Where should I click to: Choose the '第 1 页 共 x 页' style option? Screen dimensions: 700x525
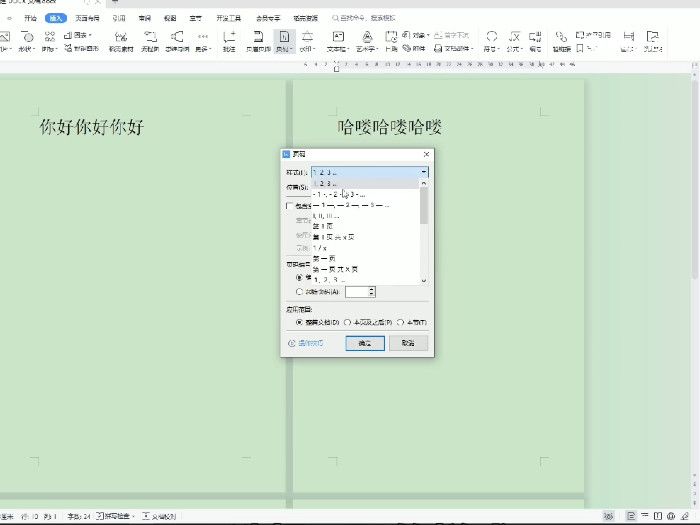pyautogui.click(x=365, y=237)
